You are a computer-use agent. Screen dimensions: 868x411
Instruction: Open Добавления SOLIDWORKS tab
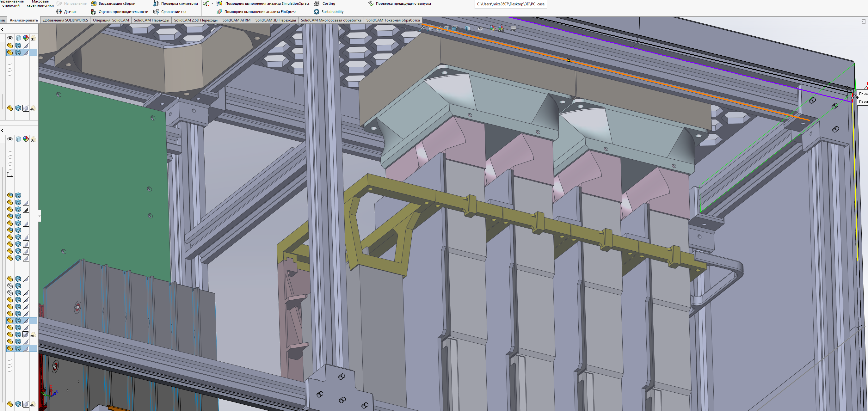click(x=65, y=20)
